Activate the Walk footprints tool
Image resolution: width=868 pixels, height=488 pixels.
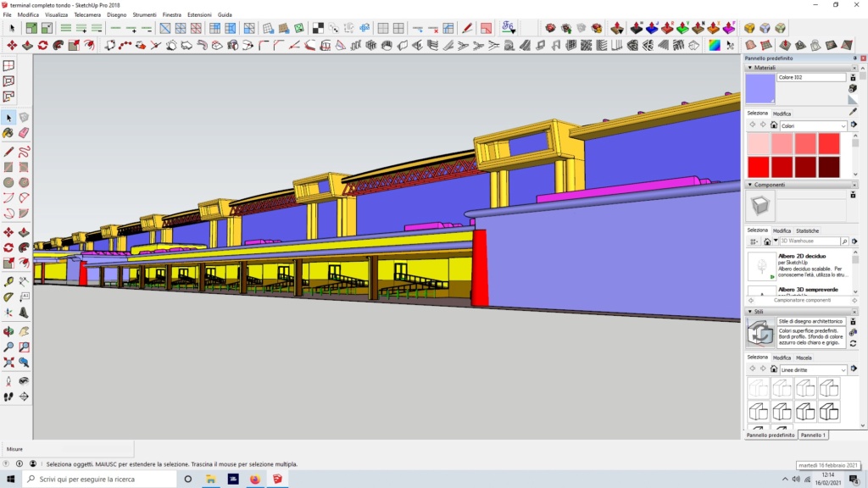(x=8, y=396)
